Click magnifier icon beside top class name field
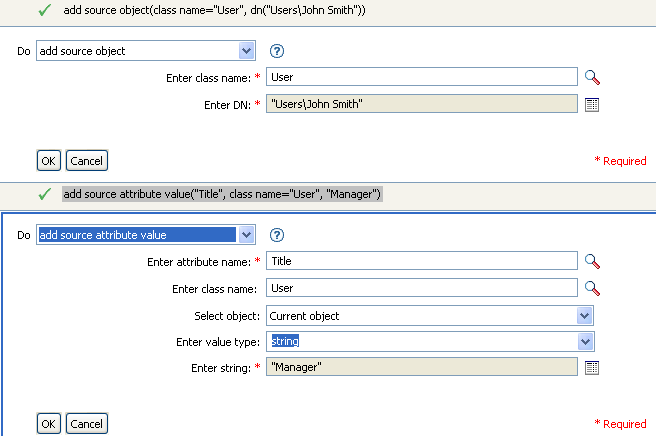The height and width of the screenshot is (436, 656). [592, 77]
